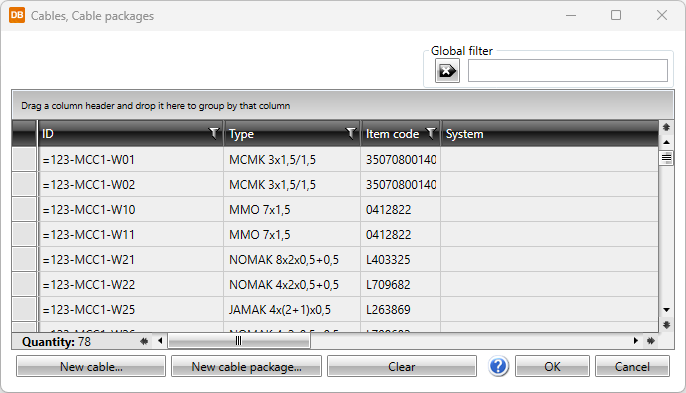Click the horizontal scrollbar thumb
The height and width of the screenshot is (393, 686).
[x=239, y=341]
